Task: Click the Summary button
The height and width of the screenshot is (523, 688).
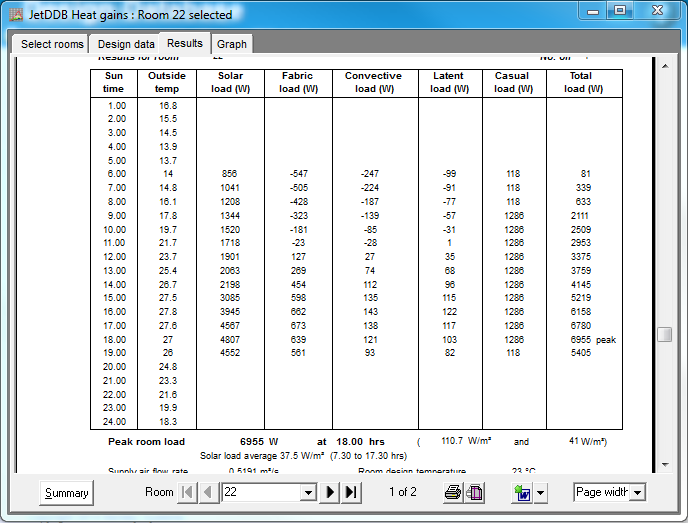Action: 67,493
